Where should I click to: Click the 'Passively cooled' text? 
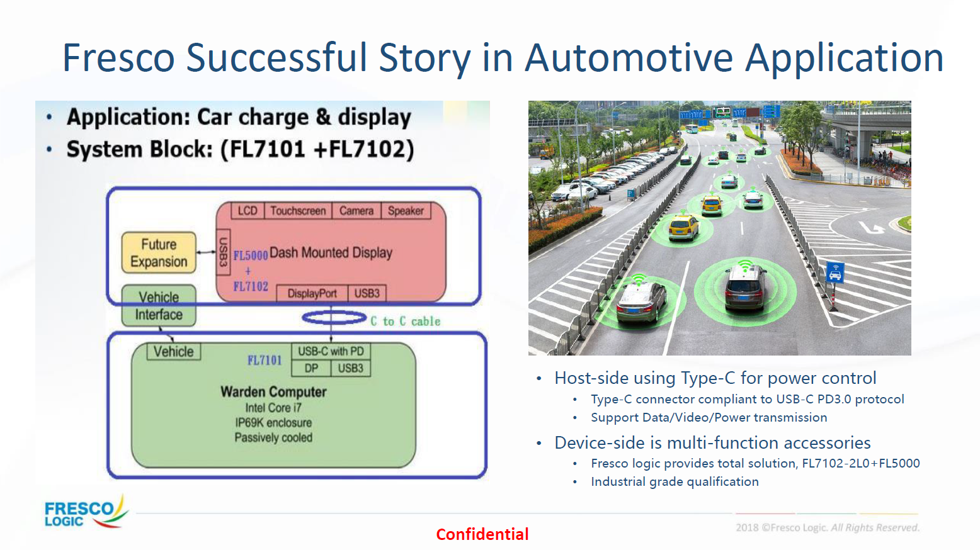coord(273,438)
